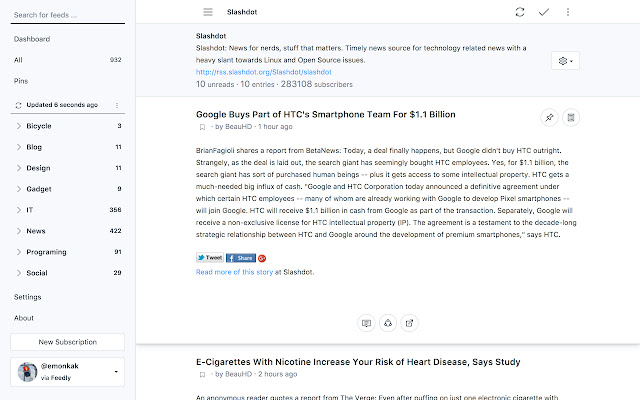Open the gear settings dropdown for Slashdot feed

(x=565, y=61)
